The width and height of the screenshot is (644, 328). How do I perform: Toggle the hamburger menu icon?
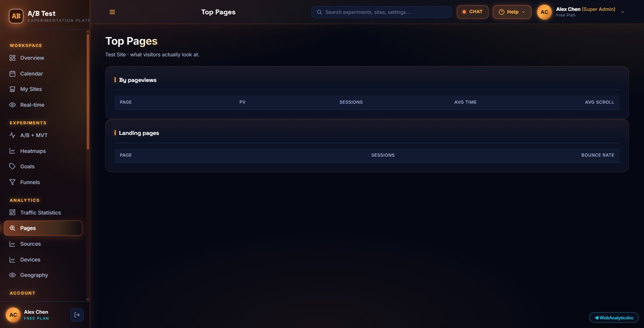coord(112,12)
